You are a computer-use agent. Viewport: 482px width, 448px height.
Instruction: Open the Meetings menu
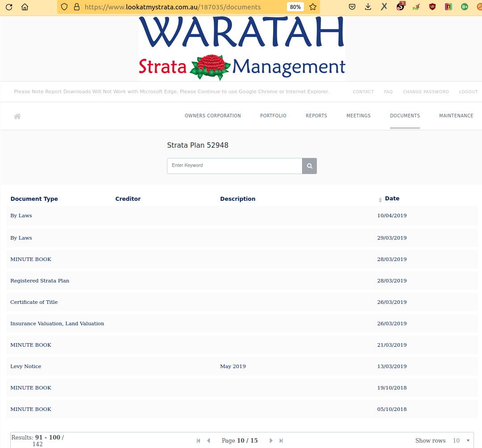(358, 116)
